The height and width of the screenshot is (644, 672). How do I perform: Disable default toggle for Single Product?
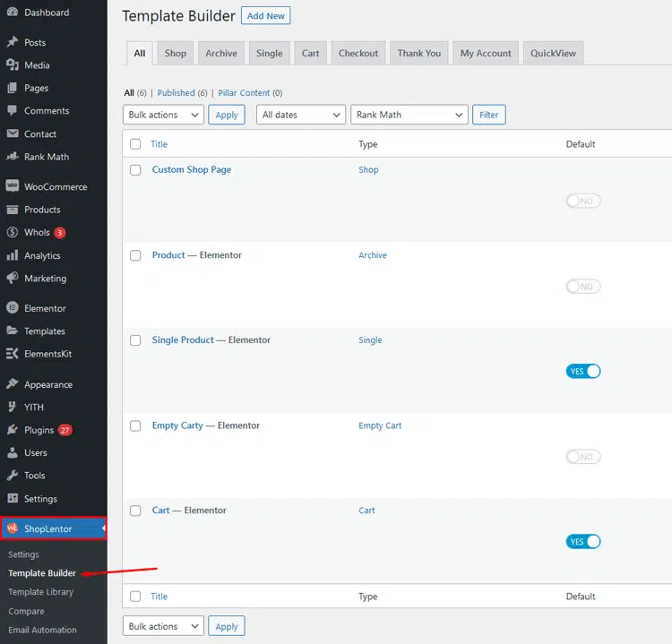click(x=583, y=371)
